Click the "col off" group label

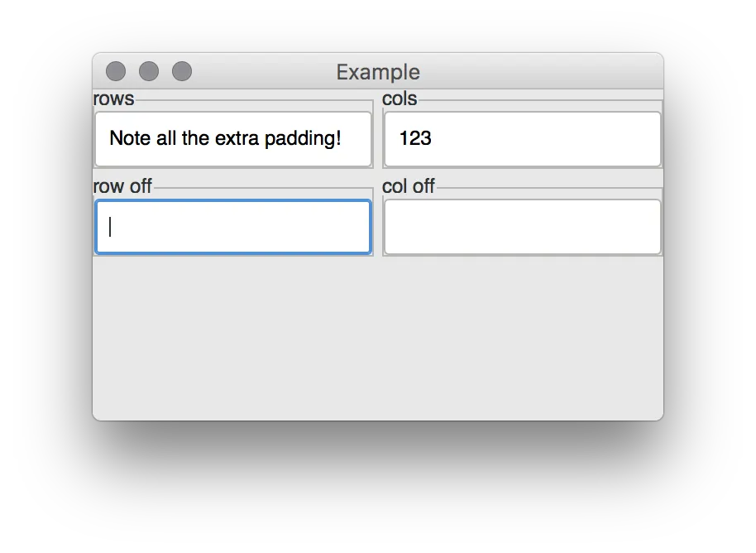coord(409,186)
